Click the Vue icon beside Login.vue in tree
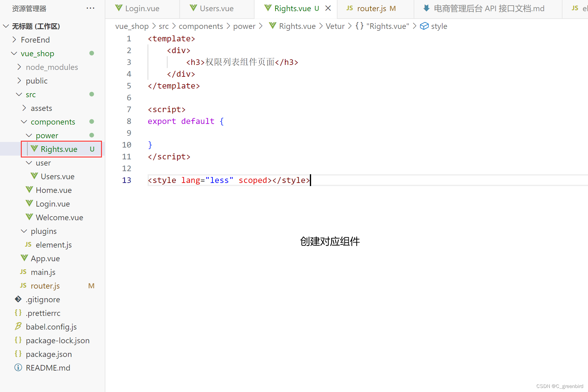 [x=29, y=203]
